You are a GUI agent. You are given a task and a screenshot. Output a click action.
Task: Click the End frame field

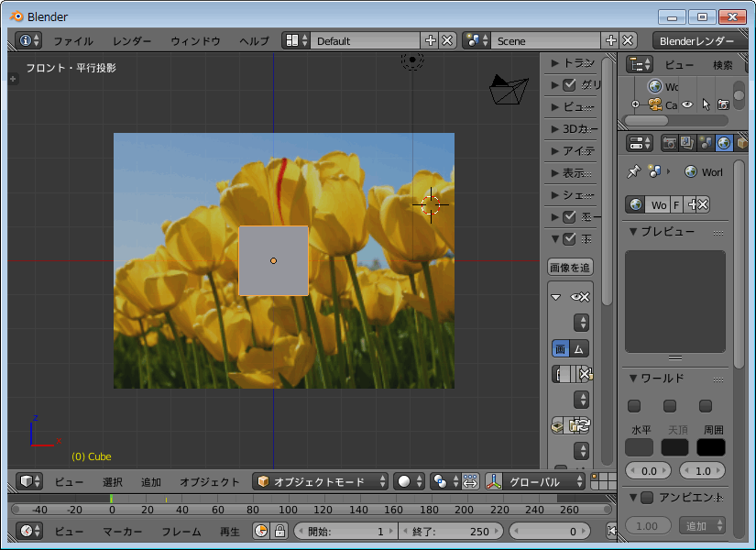[451, 531]
